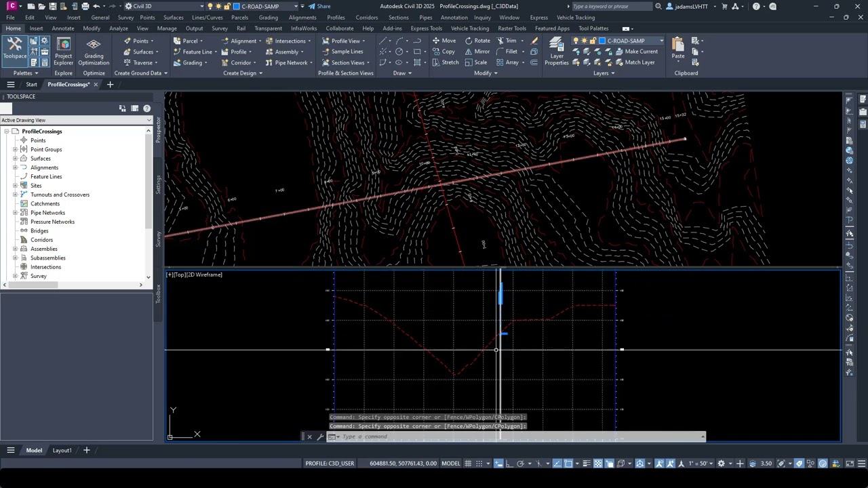The height and width of the screenshot is (488, 868).
Task: Click the search keyword or phrase box
Action: [610, 6]
